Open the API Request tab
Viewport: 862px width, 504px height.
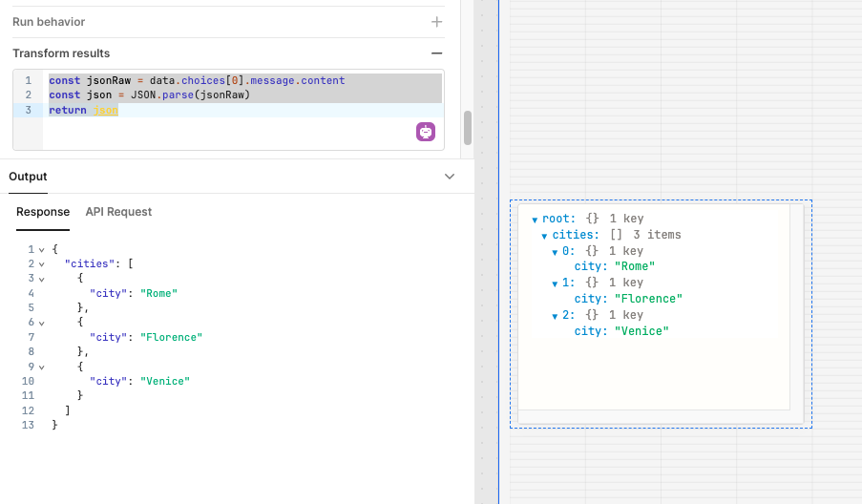[x=118, y=212]
